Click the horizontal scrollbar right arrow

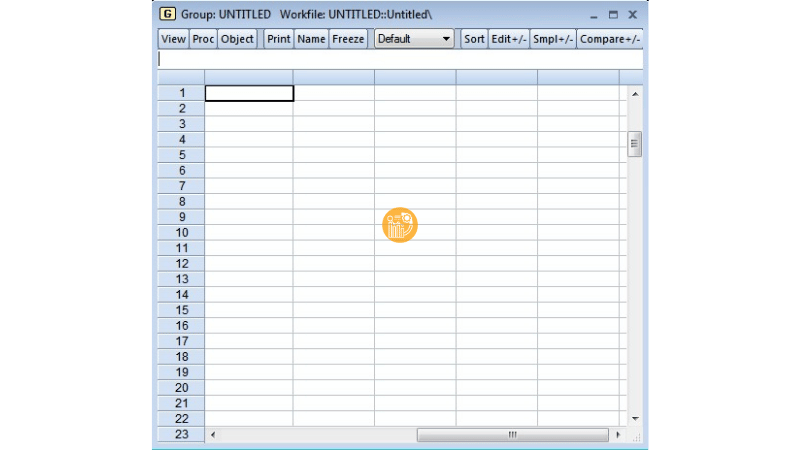619,435
